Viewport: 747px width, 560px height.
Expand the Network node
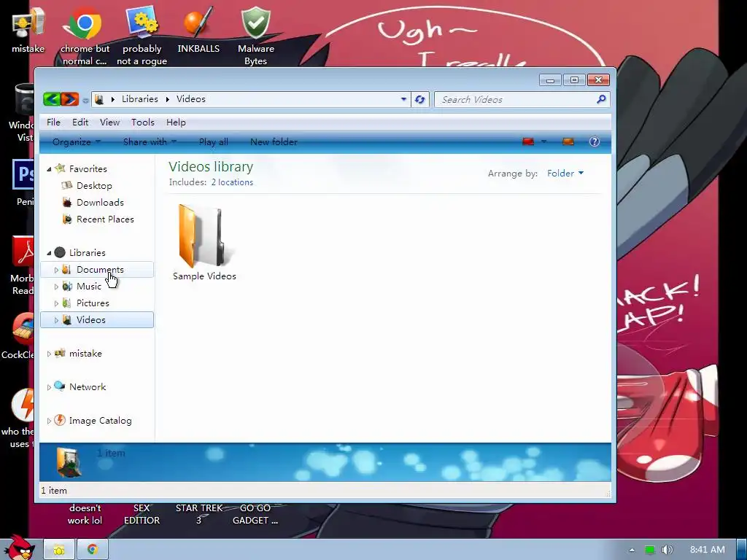[49, 388]
